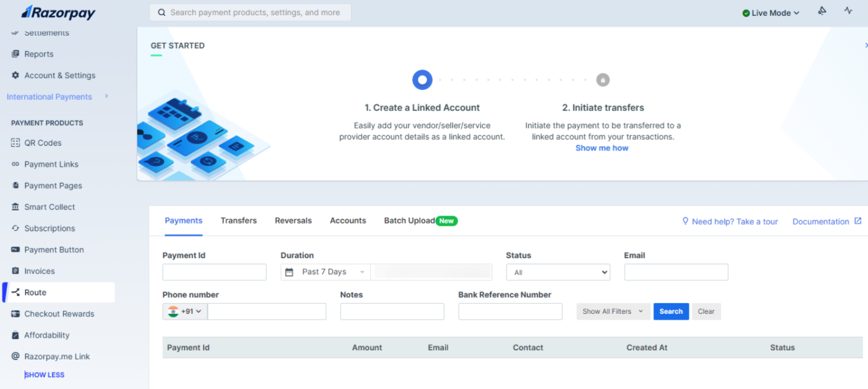Click the 1. Create a Linked Account heading
Viewport: 868px width, 389px height.
coord(422,108)
